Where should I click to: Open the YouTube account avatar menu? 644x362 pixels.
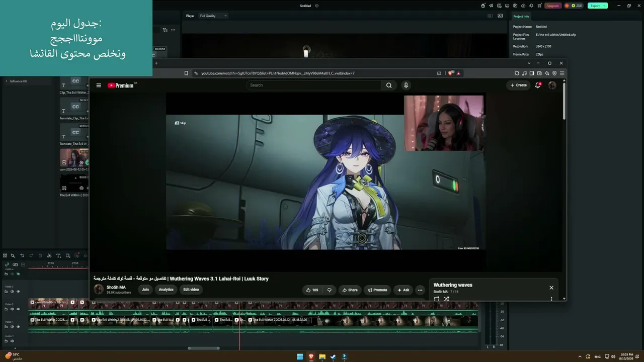(x=552, y=85)
